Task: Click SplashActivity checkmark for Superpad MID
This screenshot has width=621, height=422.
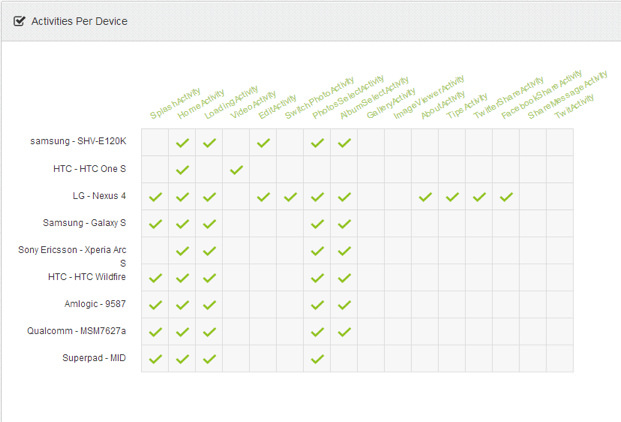Action: (155, 358)
